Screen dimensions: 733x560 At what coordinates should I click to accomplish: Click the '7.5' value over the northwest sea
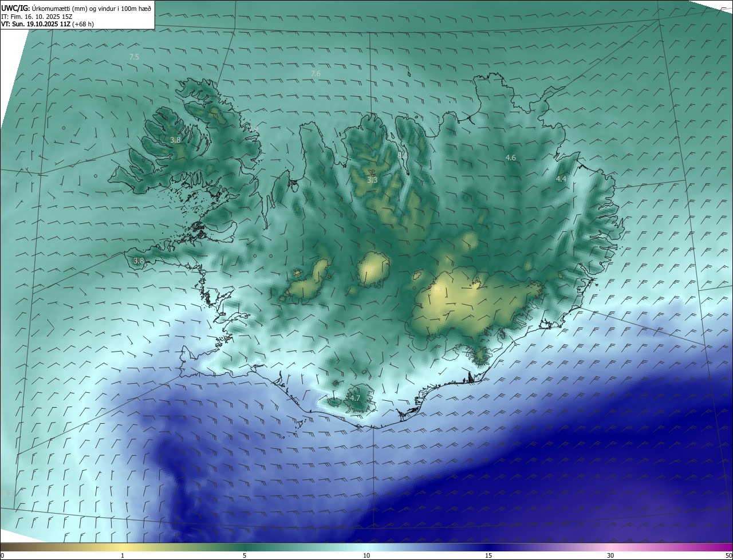coord(134,57)
